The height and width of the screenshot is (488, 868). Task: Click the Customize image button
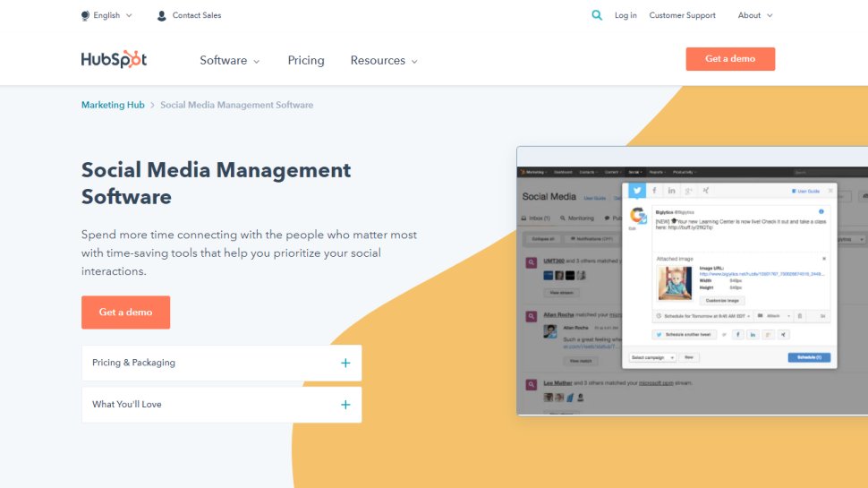722,300
